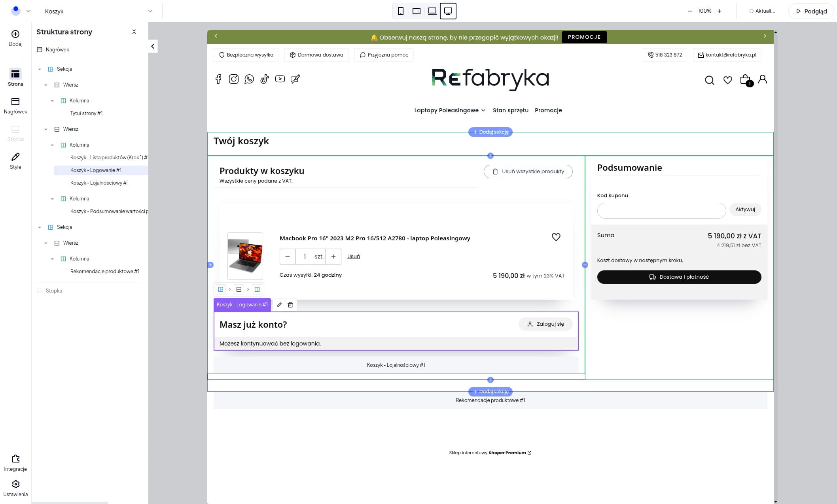The image size is (837, 504).
Task: Select Tytuł strony #1 in the tree
Action: (86, 113)
